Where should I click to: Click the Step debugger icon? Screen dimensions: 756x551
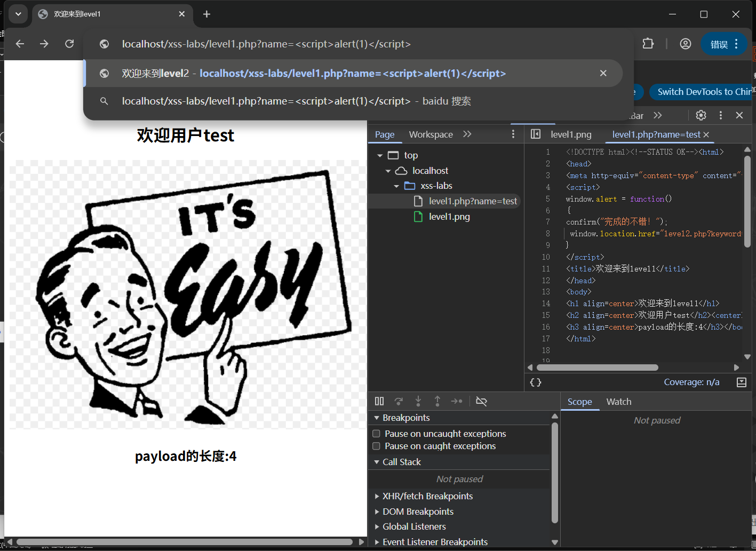tap(457, 401)
